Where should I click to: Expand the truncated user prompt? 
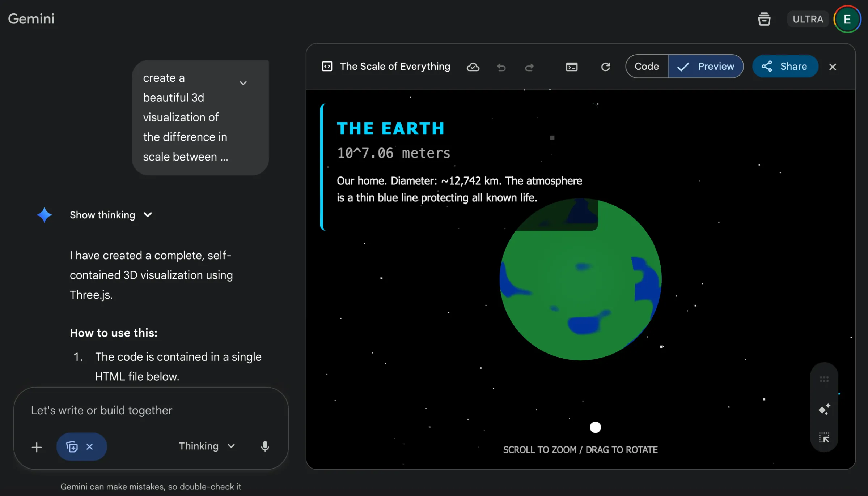(x=243, y=83)
